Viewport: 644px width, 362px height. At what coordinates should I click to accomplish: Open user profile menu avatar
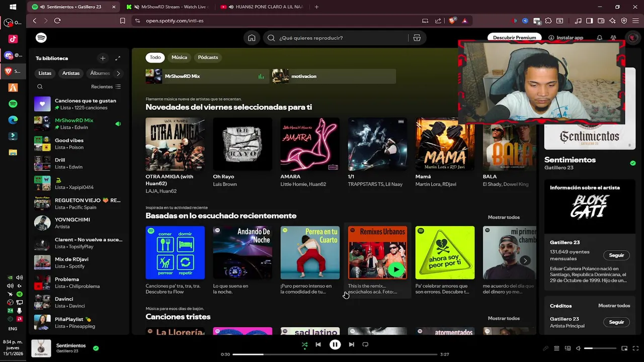point(632,38)
